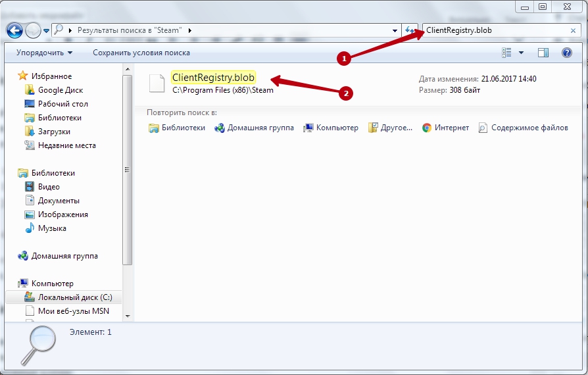Click the magnifier icon in address bar
The image size is (588, 375).
click(x=59, y=30)
